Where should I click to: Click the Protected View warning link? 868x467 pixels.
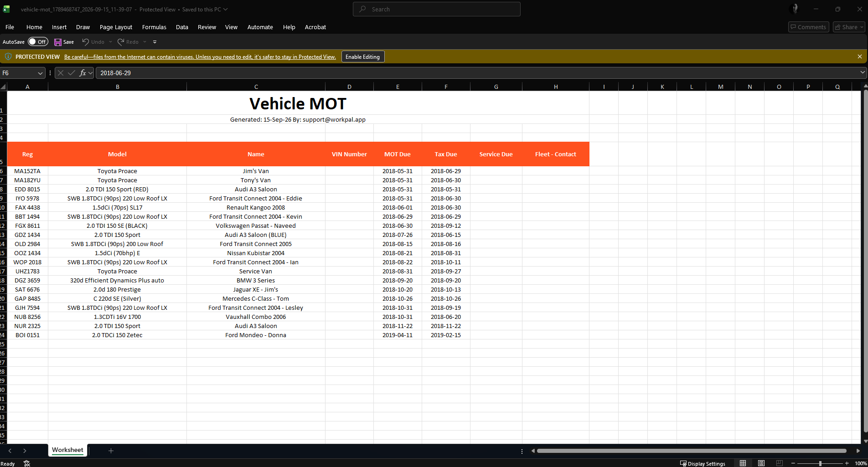point(200,57)
